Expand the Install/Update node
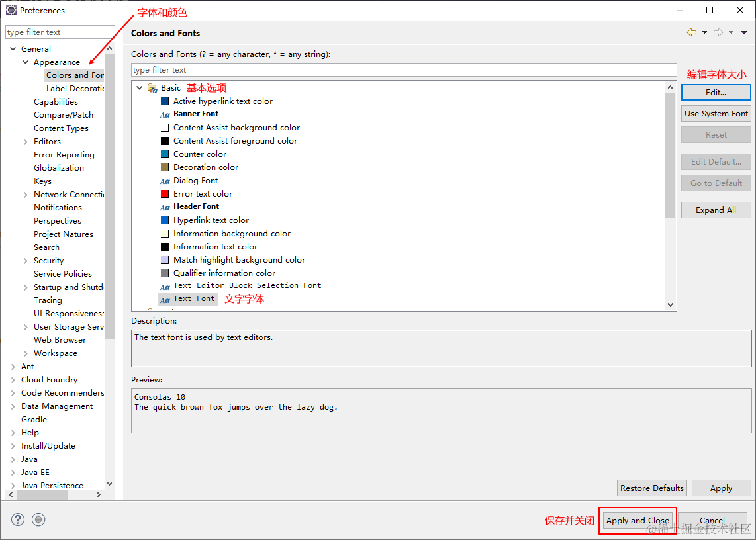This screenshot has width=756, height=540. [13, 446]
